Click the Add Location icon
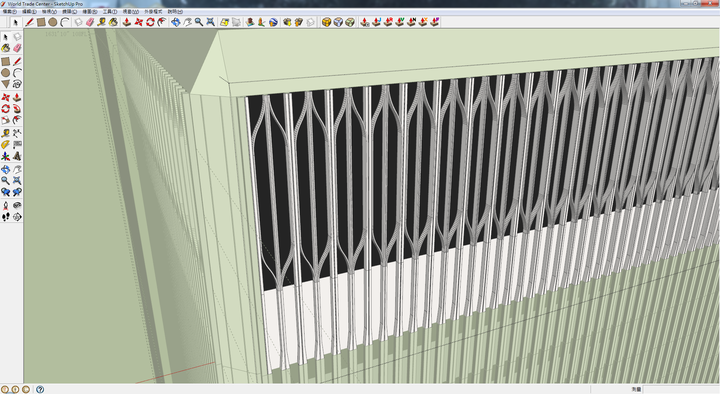This screenshot has width=720, height=394. 224,22
